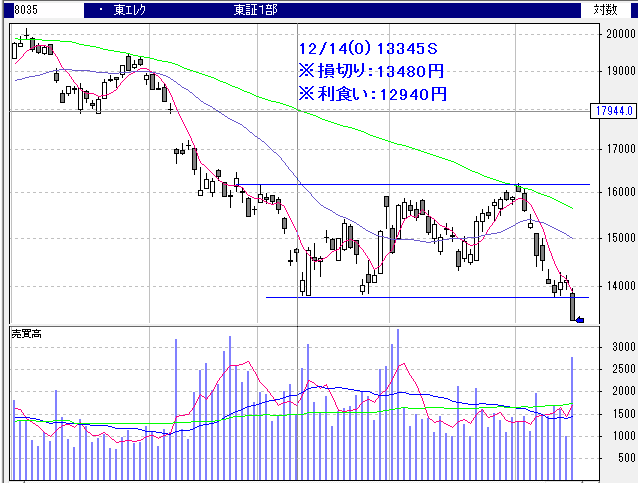Select the 損切り:13480円 stop-loss annotation
This screenshot has height=483, width=638.
pos(371,71)
